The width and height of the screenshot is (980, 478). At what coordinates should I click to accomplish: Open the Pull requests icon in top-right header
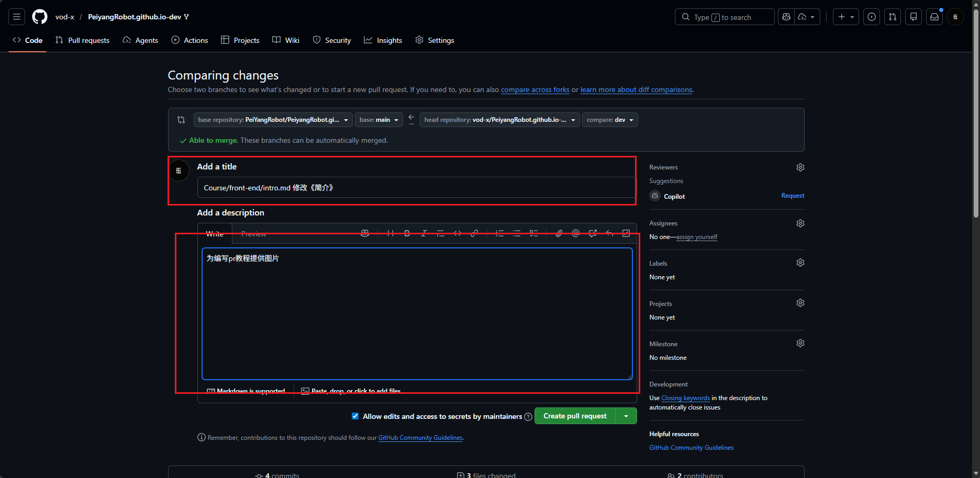(x=893, y=17)
